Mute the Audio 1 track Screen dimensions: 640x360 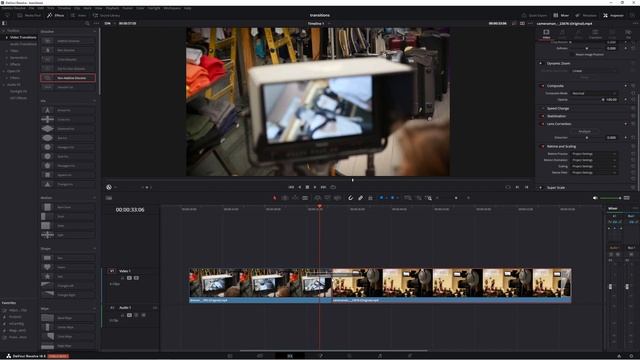click(x=143, y=315)
